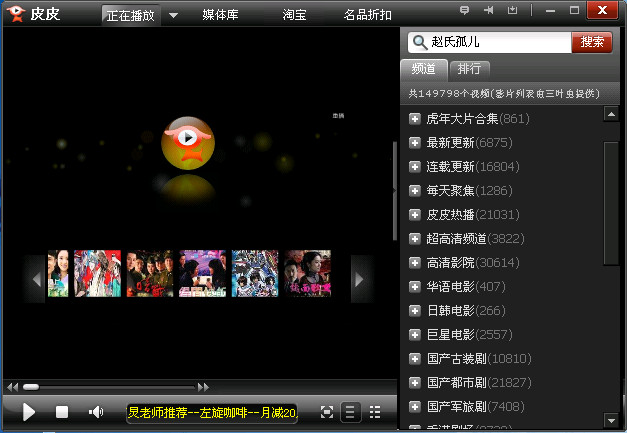Stop playback with the square stop button
Image resolution: width=627 pixels, height=433 pixels.
[62, 411]
